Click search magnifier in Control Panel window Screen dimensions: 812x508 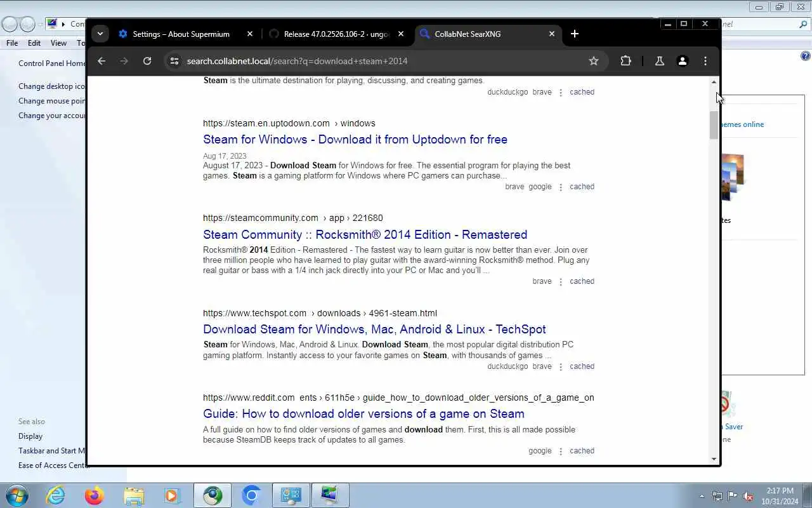point(803,24)
